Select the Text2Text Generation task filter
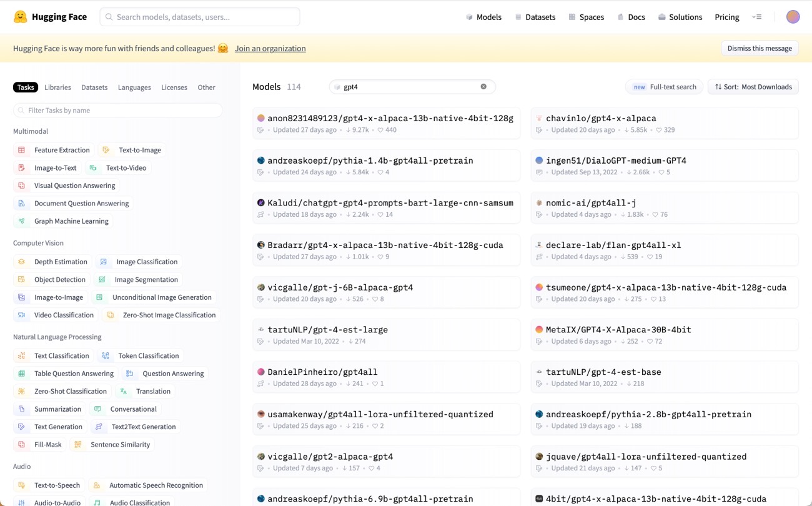 (x=136, y=427)
